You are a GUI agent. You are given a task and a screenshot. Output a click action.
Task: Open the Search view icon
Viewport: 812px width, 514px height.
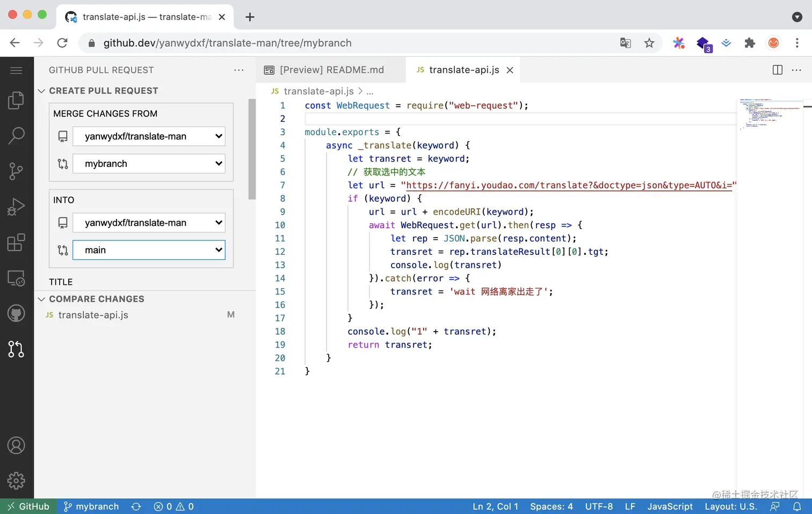click(x=16, y=136)
